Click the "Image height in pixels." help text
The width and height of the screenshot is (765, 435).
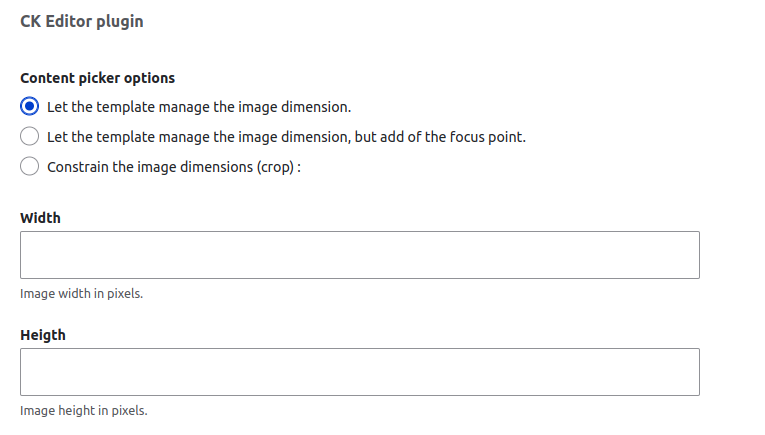click(83, 411)
